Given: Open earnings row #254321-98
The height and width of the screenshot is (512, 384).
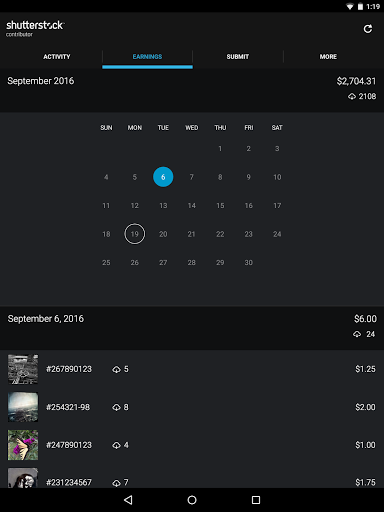Looking at the screenshot, I should point(192,407).
